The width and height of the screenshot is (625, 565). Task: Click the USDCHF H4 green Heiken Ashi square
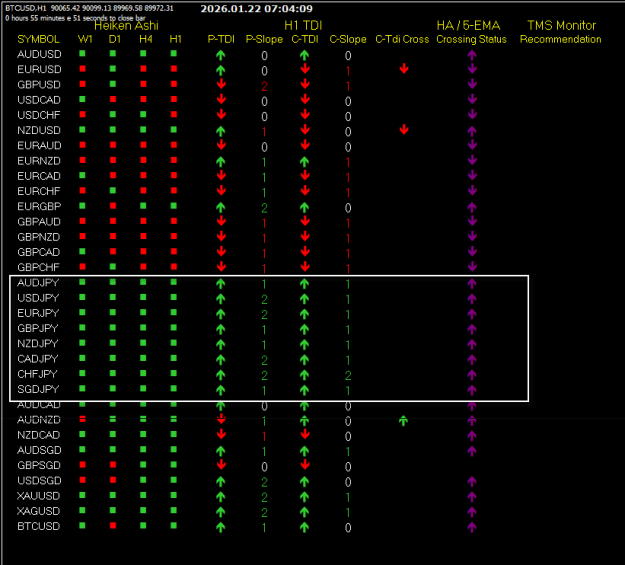(x=143, y=114)
